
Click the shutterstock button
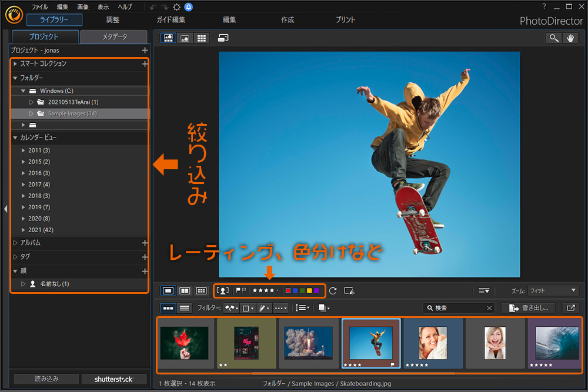pos(113,379)
